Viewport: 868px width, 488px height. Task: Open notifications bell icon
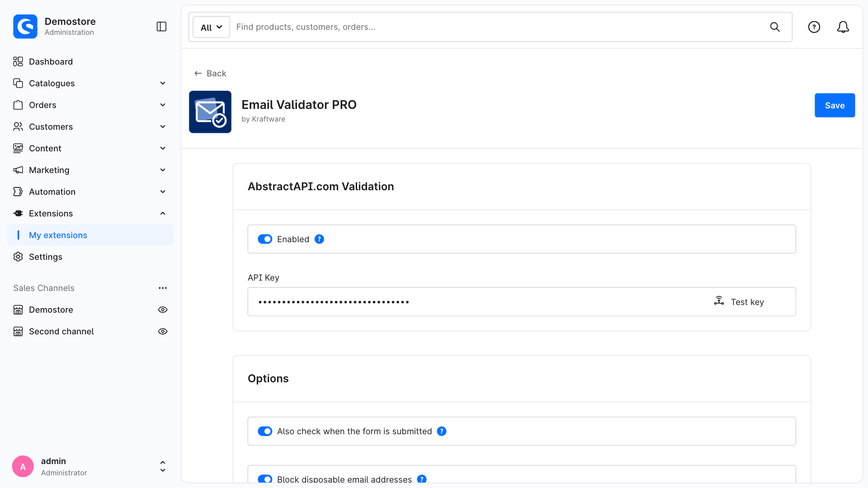[x=843, y=27]
